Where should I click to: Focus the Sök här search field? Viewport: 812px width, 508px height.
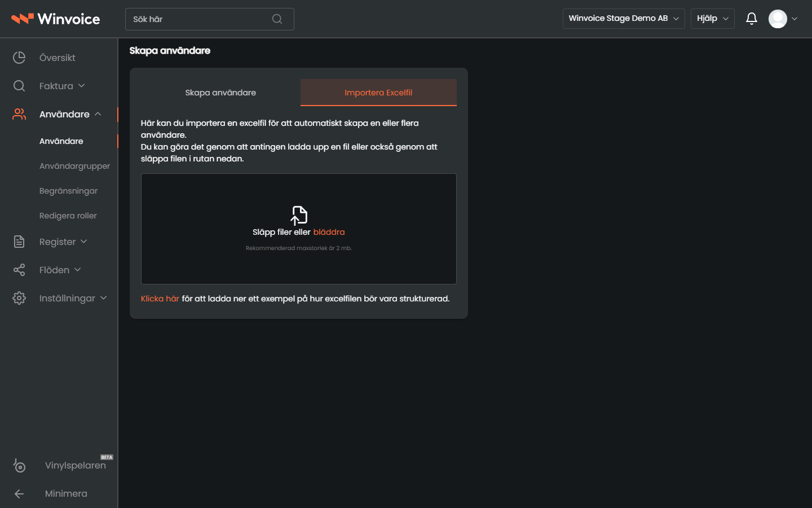[210, 19]
